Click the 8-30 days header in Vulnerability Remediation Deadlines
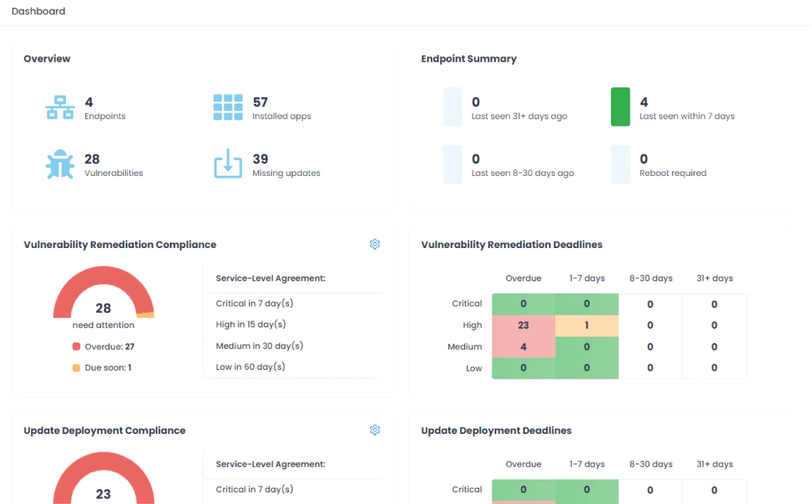 [651, 278]
